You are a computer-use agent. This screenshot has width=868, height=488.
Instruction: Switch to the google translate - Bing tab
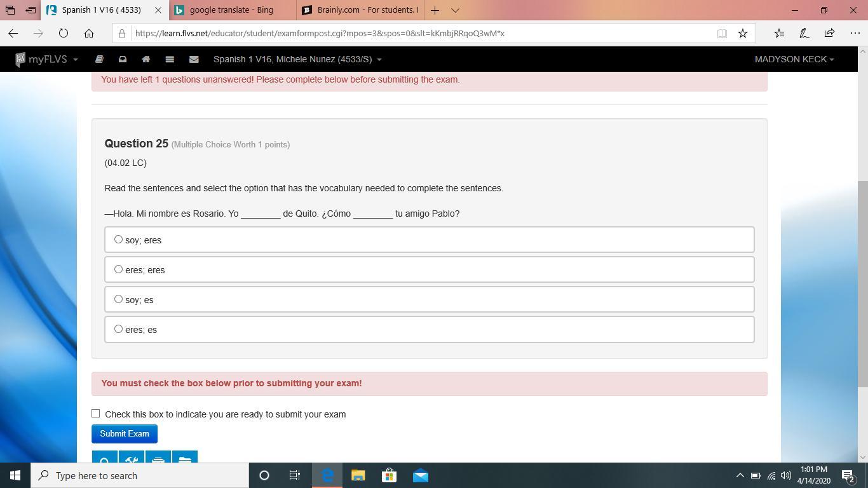tap(231, 10)
